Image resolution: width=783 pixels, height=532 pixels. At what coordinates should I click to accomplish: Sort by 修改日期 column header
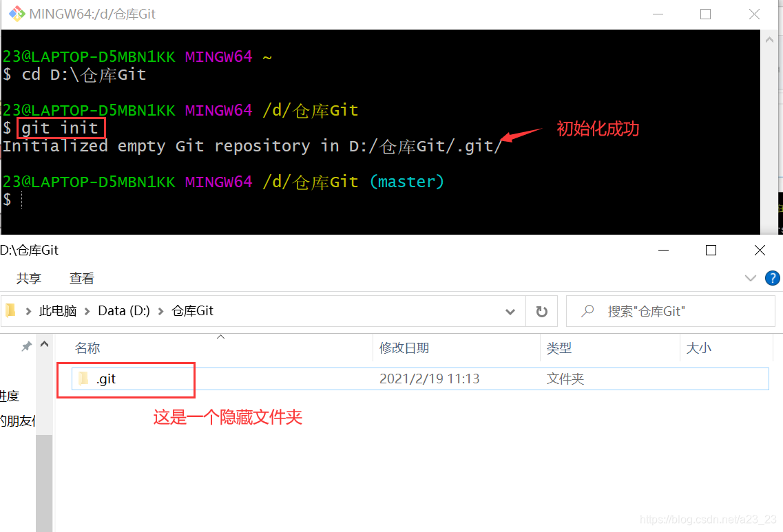point(404,348)
